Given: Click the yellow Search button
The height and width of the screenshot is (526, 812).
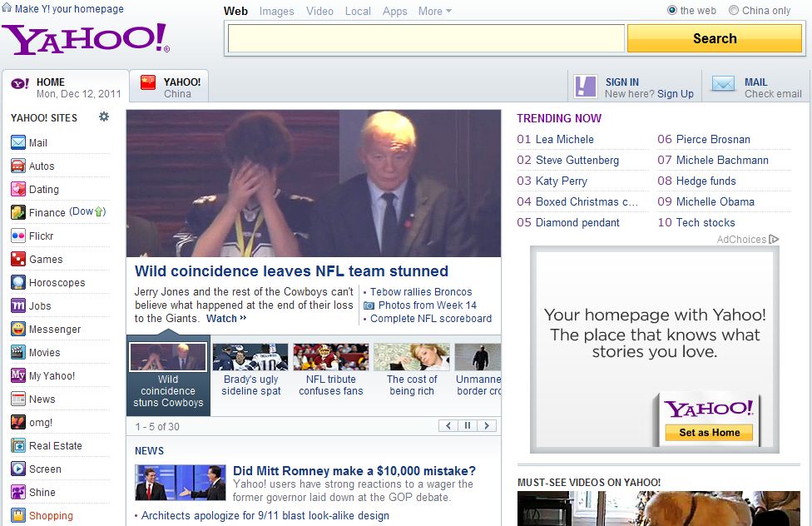Looking at the screenshot, I should click(715, 38).
